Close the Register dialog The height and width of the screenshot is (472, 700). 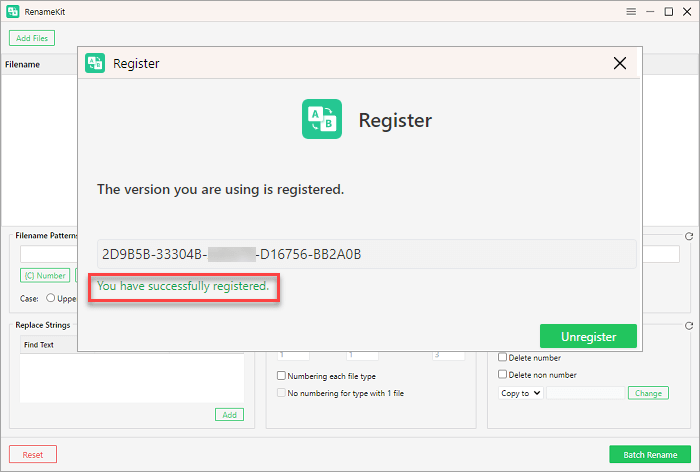point(620,63)
